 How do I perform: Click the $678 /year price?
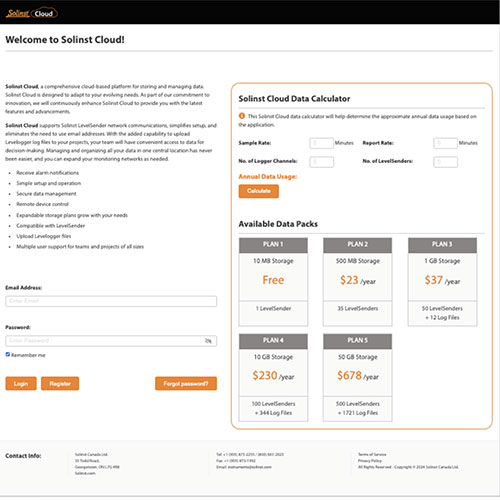tap(358, 376)
